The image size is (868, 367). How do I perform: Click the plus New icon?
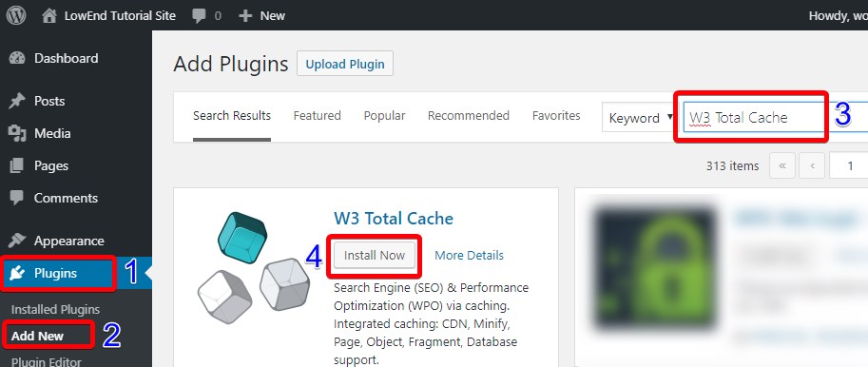pyautogui.click(x=245, y=16)
